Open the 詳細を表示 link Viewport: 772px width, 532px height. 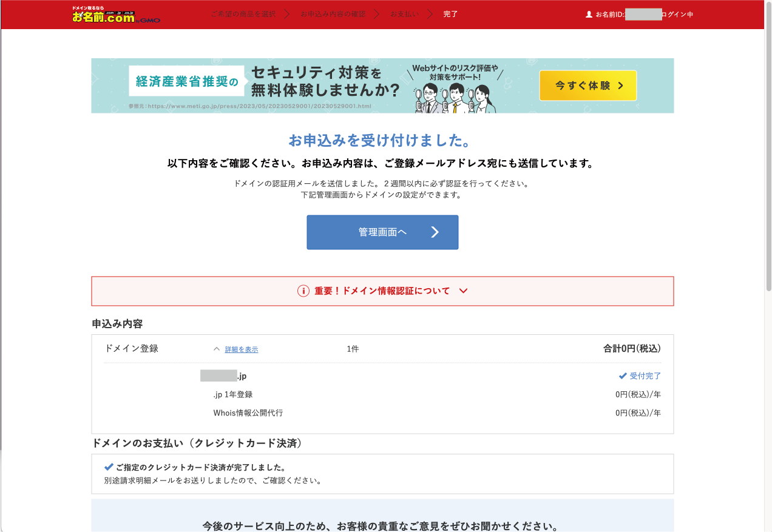(x=241, y=349)
